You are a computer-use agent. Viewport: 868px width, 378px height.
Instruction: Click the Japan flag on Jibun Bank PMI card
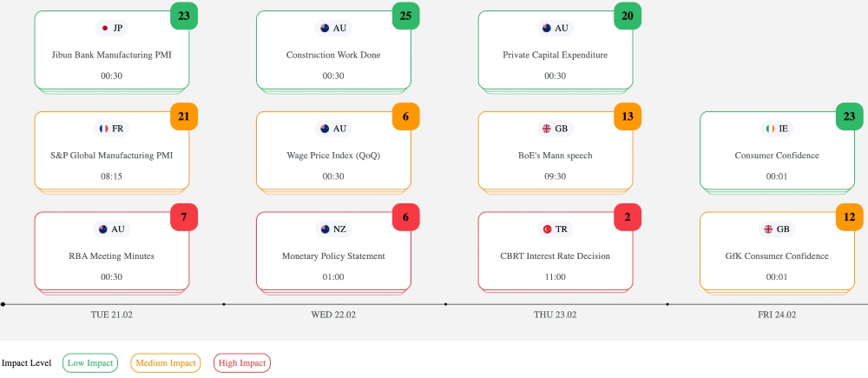tap(105, 28)
